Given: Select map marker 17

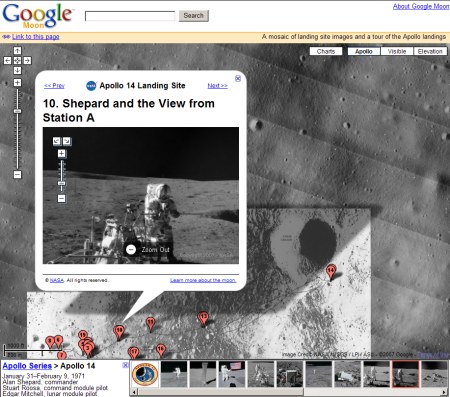Looking at the screenshot, I should (134, 353).
